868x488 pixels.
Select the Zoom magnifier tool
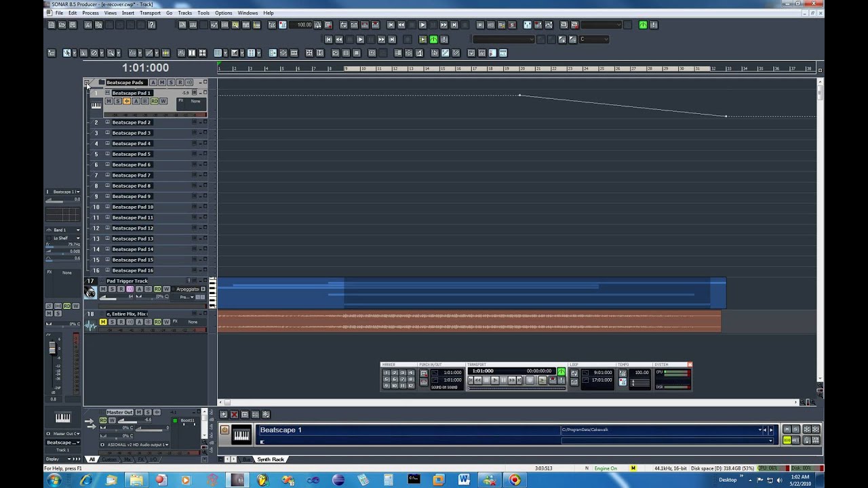[x=110, y=53]
